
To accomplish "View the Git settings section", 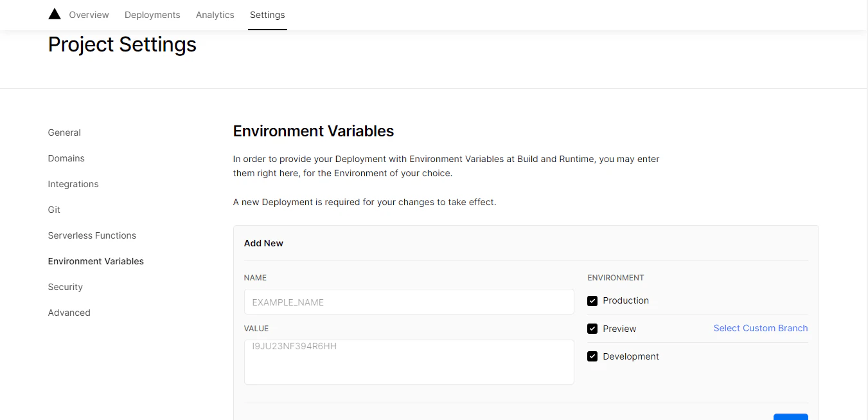I will pyautogui.click(x=53, y=210).
